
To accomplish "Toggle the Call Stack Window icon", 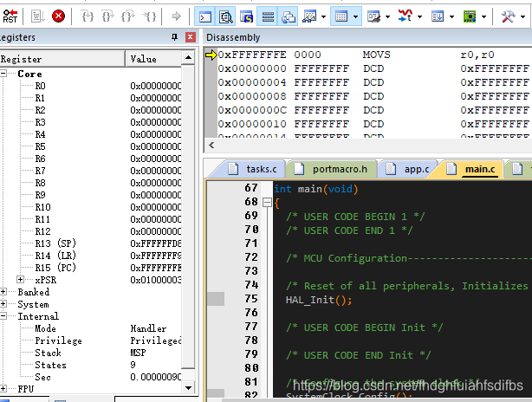I will 288,16.
